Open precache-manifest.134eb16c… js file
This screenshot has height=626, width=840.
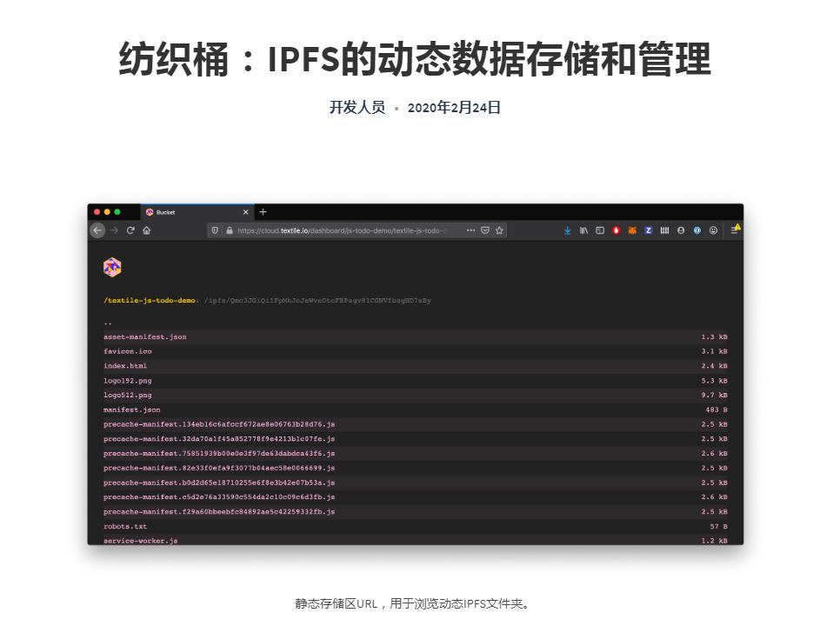(219, 424)
